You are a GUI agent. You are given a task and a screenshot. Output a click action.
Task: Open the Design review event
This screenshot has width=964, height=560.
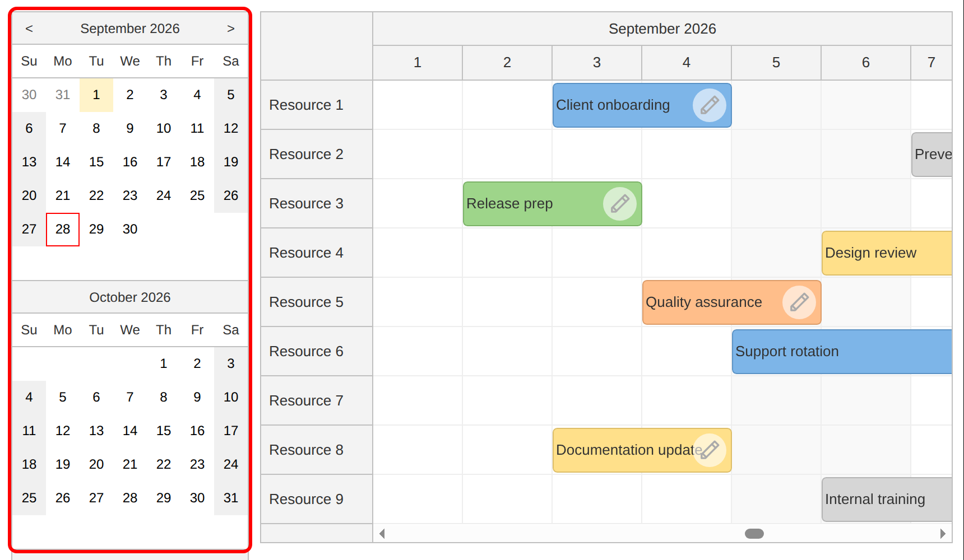tap(887, 253)
